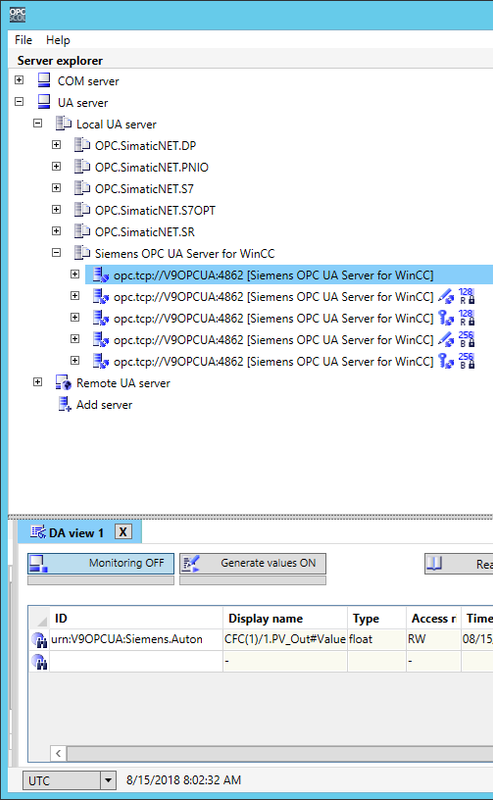
Task: Click the OPC Scout app icon in title bar
Action: 17,14
